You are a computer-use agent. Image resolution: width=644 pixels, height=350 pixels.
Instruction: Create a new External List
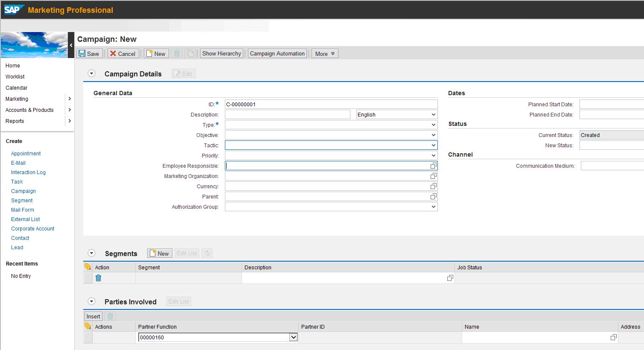tap(26, 219)
